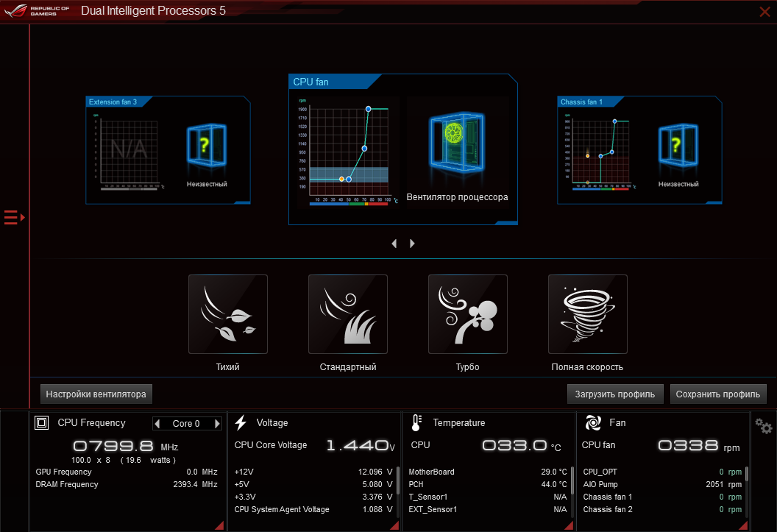Click the MotherBoard temperature row

488,472
